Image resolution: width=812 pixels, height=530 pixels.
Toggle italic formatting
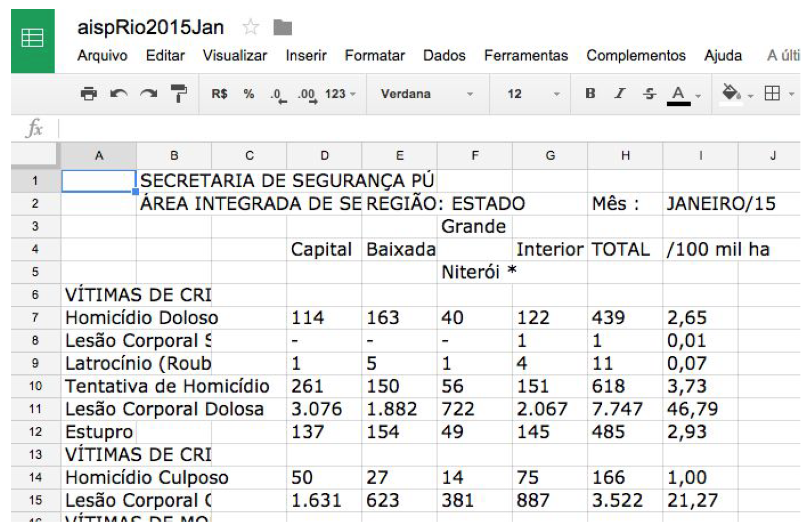click(x=620, y=94)
